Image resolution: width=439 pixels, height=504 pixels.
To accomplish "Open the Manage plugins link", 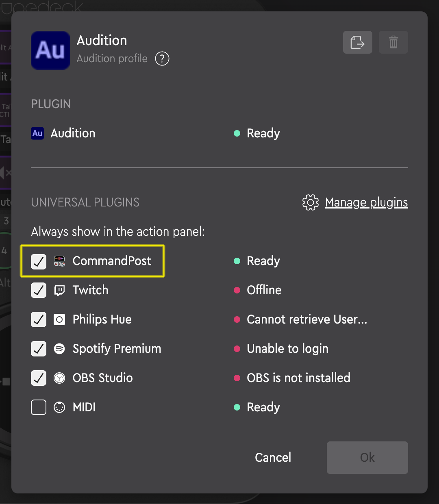I will click(366, 202).
